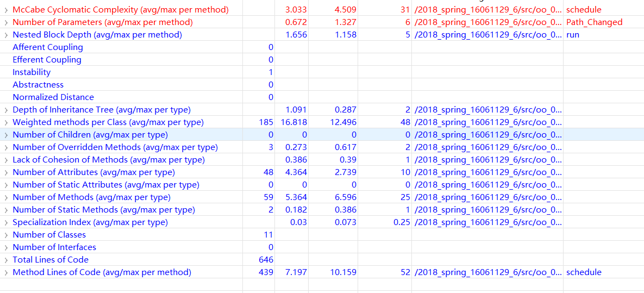Expand Weighted methods per Class row
Image resolution: width=644 pixels, height=293 pixels.
point(6,122)
